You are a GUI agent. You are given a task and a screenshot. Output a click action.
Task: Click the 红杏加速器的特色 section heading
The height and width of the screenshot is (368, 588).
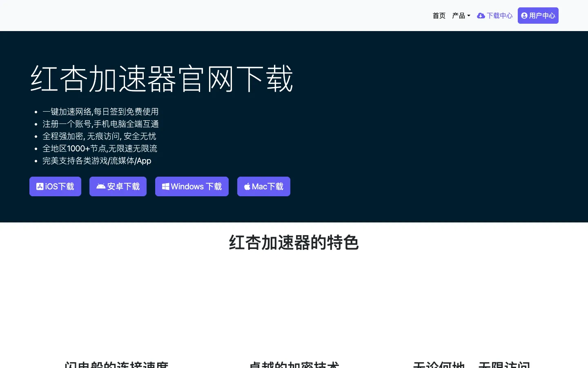294,242
